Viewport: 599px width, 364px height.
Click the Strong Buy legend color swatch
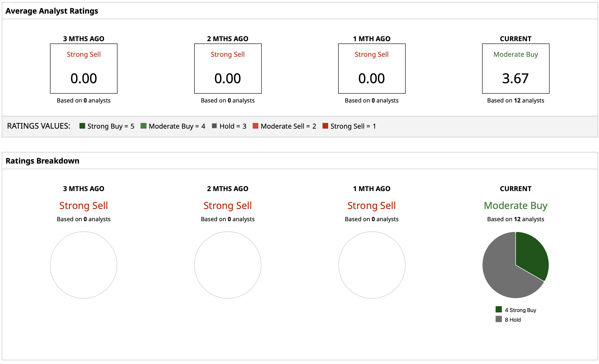82,126
